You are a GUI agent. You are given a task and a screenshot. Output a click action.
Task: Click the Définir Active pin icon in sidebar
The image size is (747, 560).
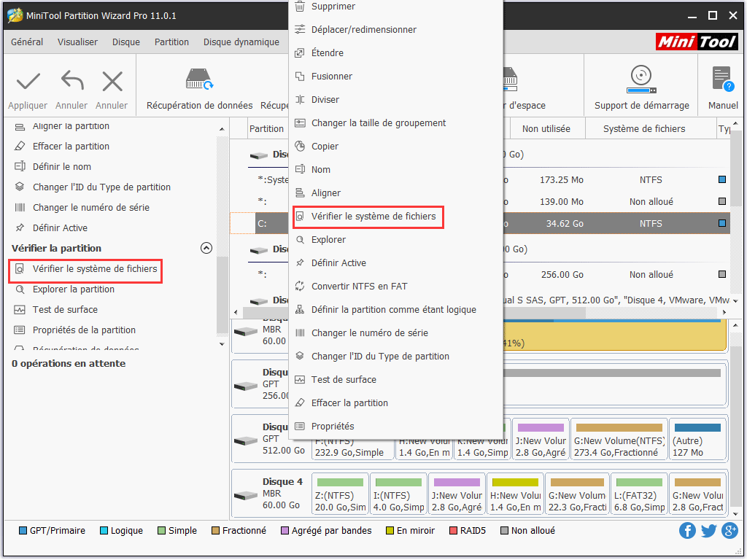pos(20,227)
